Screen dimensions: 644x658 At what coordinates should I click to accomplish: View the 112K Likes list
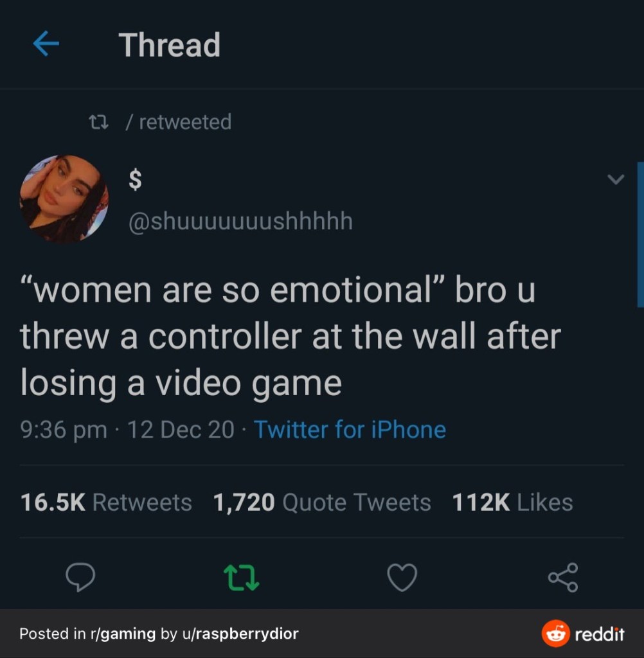[x=513, y=502]
